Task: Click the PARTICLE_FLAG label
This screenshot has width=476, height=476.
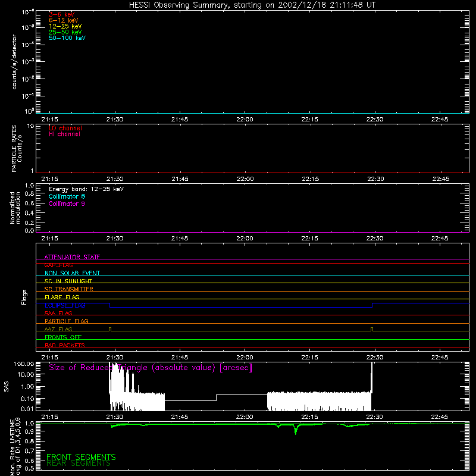Action: pyautogui.click(x=67, y=321)
